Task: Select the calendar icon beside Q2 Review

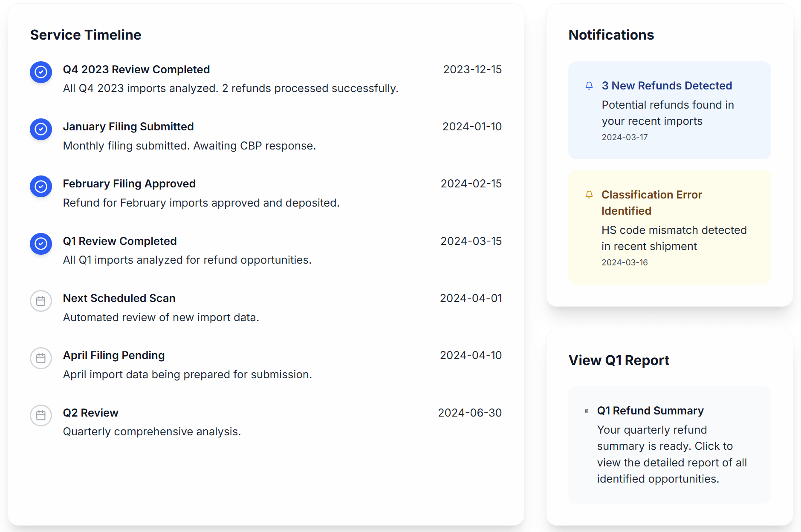Action: (x=40, y=415)
